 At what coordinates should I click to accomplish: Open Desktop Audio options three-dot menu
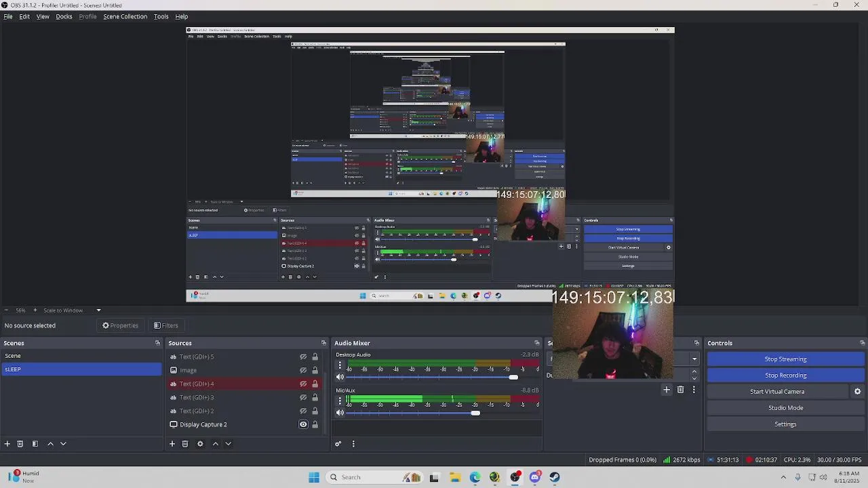point(340,365)
